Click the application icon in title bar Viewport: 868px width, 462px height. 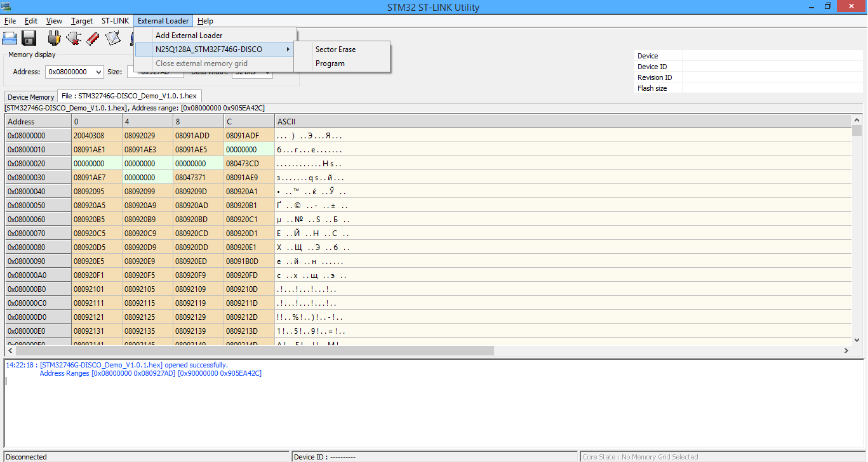click(6, 6)
